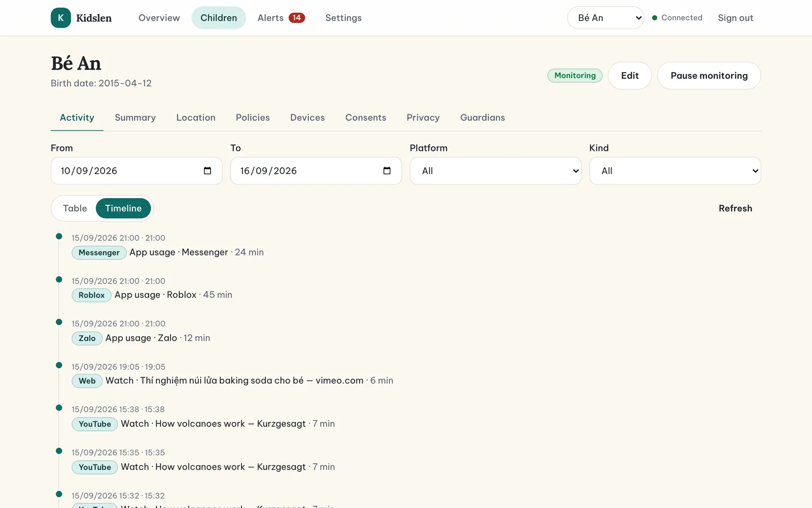This screenshot has height=508, width=812.
Task: Switch to the Activity tab
Action: pos(77,117)
